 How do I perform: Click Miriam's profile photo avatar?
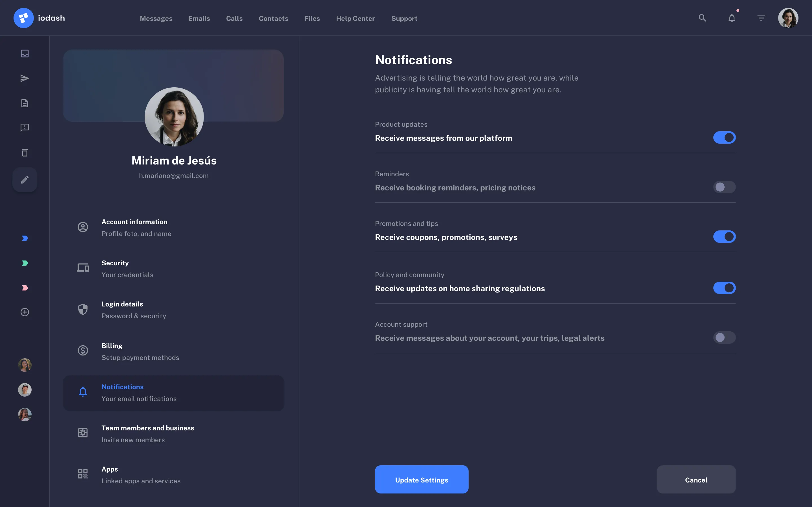[x=174, y=117]
